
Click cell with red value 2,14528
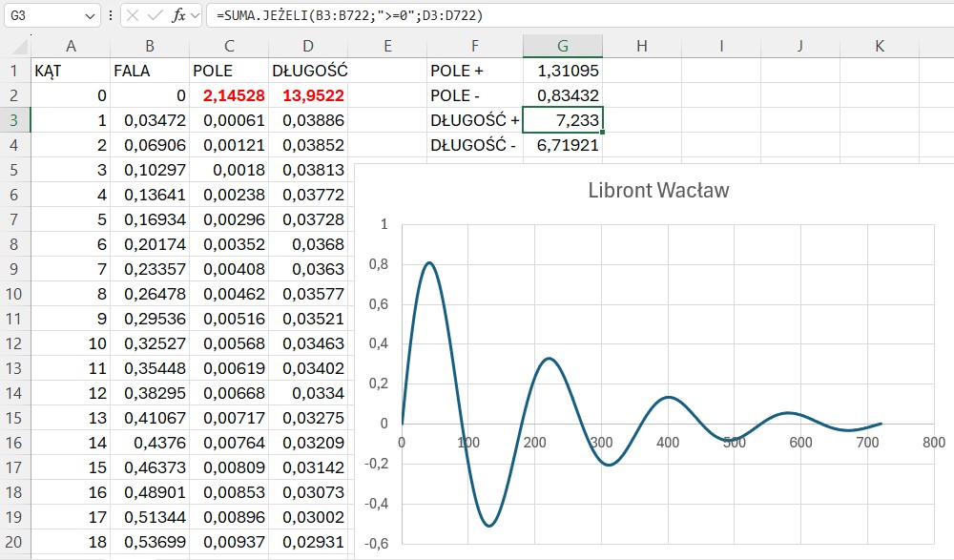click(229, 95)
